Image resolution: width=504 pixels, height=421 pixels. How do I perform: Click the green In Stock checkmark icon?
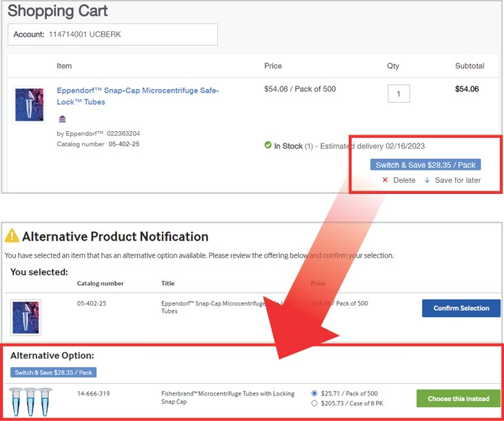(268, 146)
